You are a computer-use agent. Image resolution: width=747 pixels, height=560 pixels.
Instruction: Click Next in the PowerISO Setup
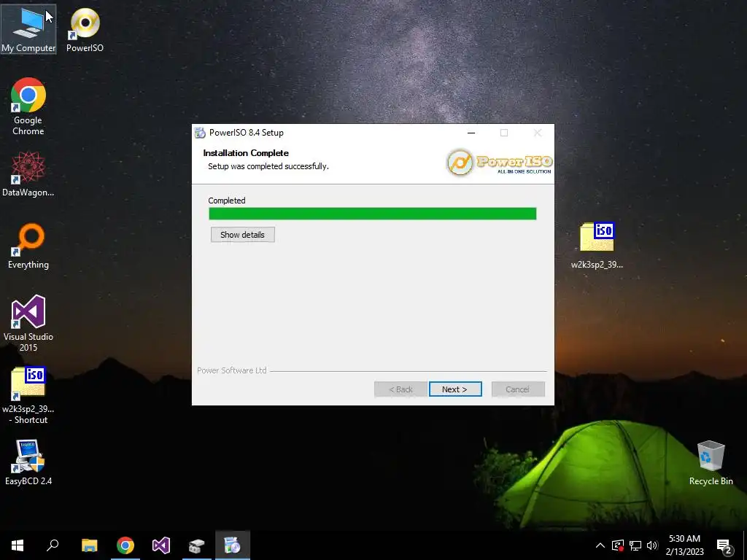coord(455,389)
